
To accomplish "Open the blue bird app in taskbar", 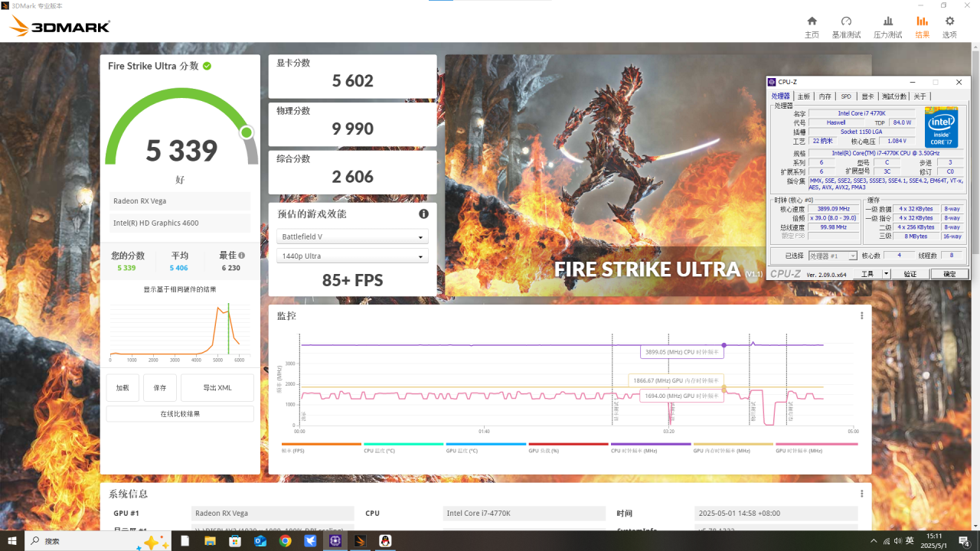I will pos(310,541).
